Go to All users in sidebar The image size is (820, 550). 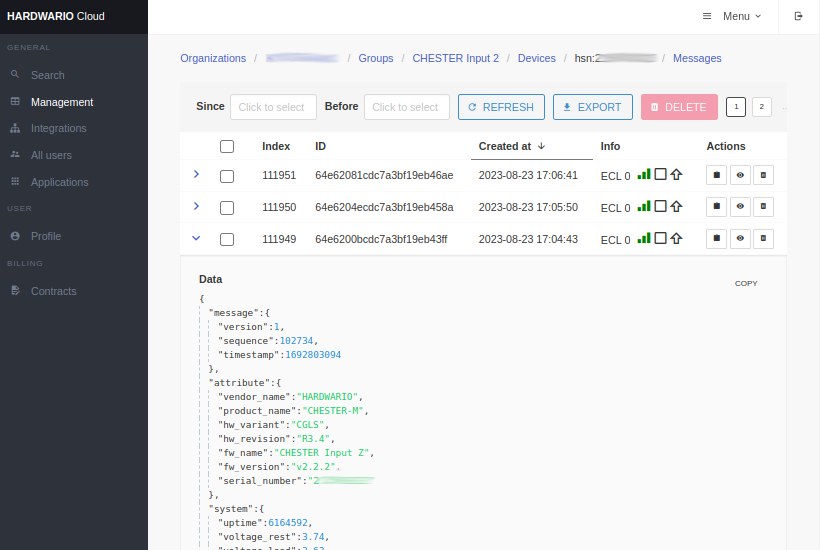51,155
